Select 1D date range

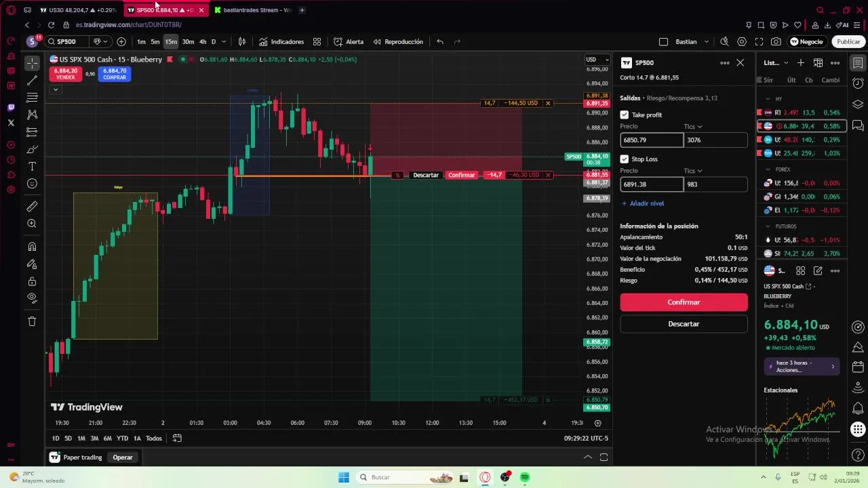pyautogui.click(x=56, y=439)
